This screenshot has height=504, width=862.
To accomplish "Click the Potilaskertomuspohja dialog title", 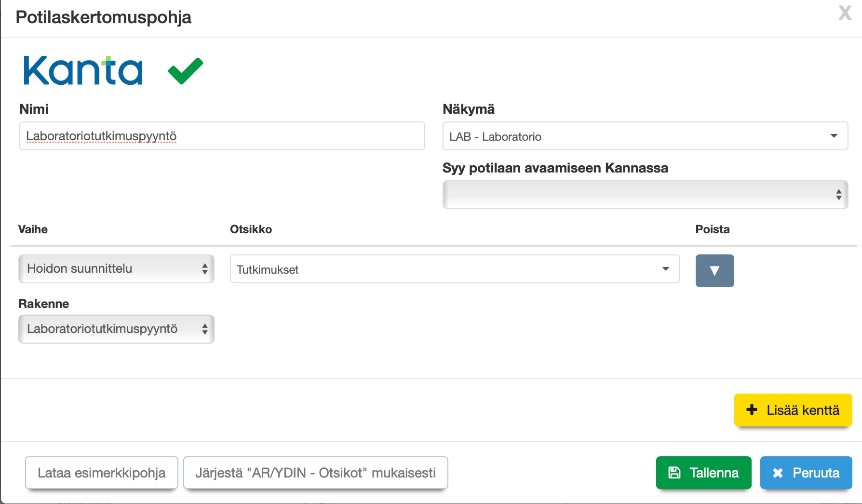I will click(x=104, y=17).
